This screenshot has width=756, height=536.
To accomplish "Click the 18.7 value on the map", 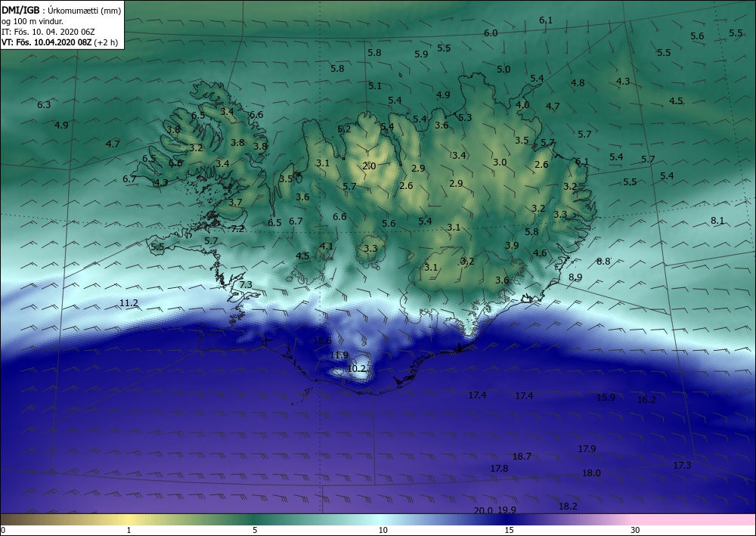I will (522, 457).
